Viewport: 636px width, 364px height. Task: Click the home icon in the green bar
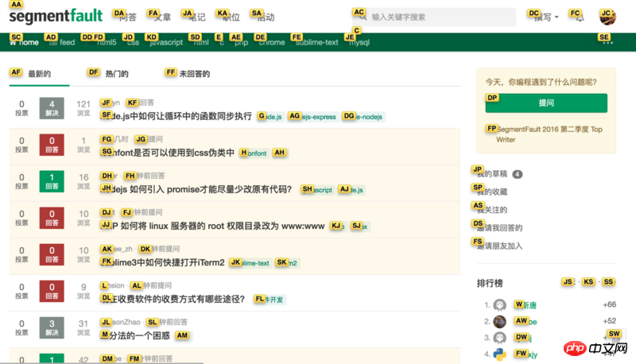[13, 42]
